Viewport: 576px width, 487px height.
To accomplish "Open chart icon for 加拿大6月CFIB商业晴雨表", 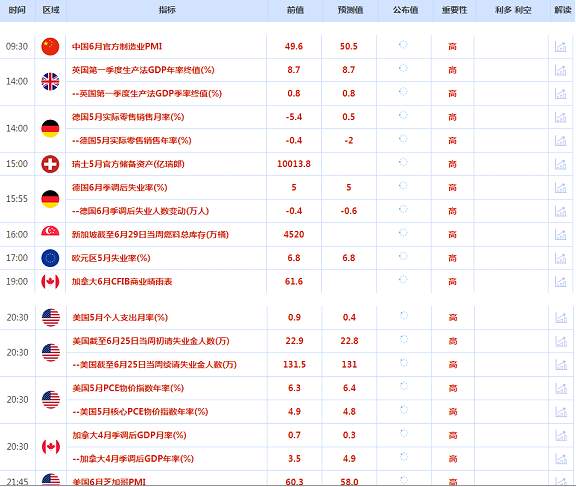I will point(560,282).
